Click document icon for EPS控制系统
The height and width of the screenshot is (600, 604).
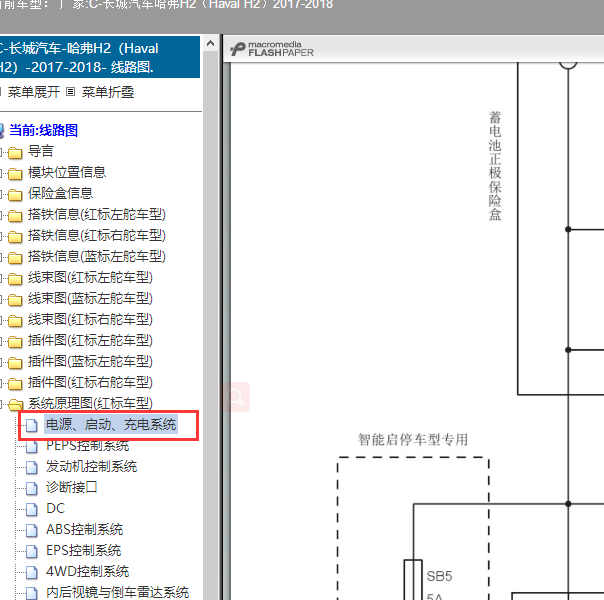click(32, 551)
